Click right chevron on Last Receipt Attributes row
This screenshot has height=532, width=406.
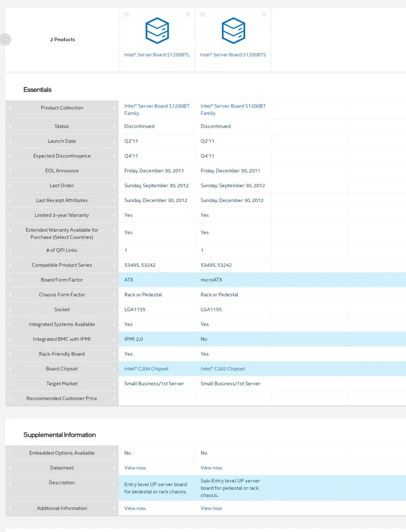(114, 201)
